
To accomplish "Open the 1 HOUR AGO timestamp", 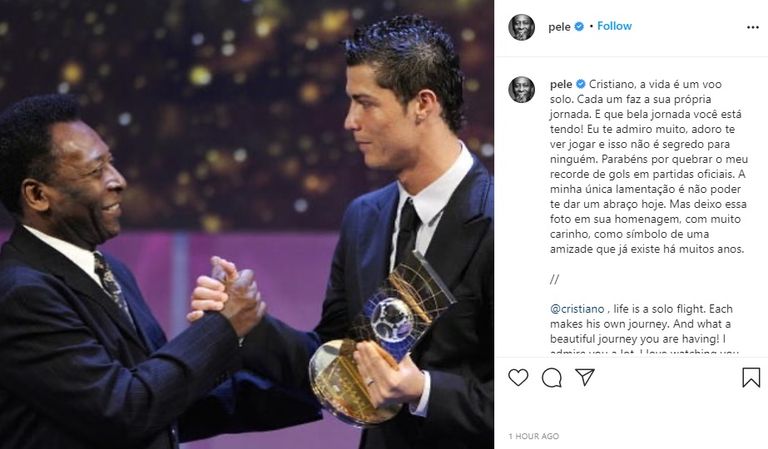I will (x=533, y=436).
